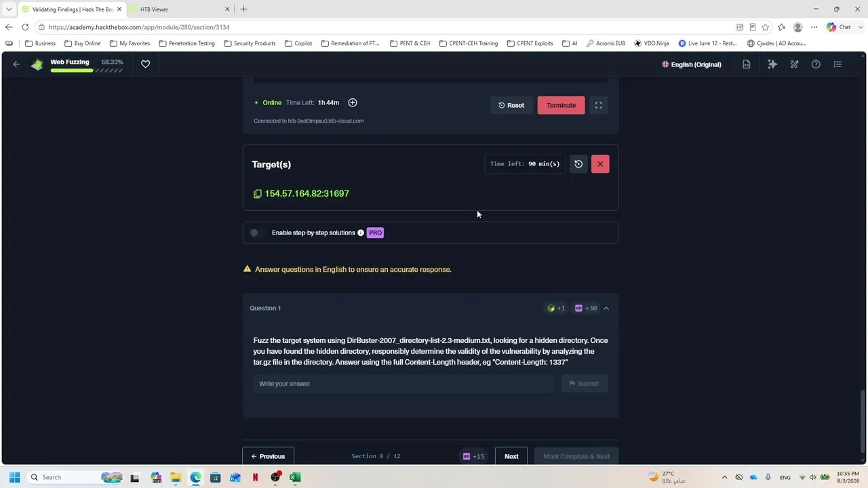Add time with the plus circle icon
This screenshot has width=868, height=488.
tap(353, 102)
